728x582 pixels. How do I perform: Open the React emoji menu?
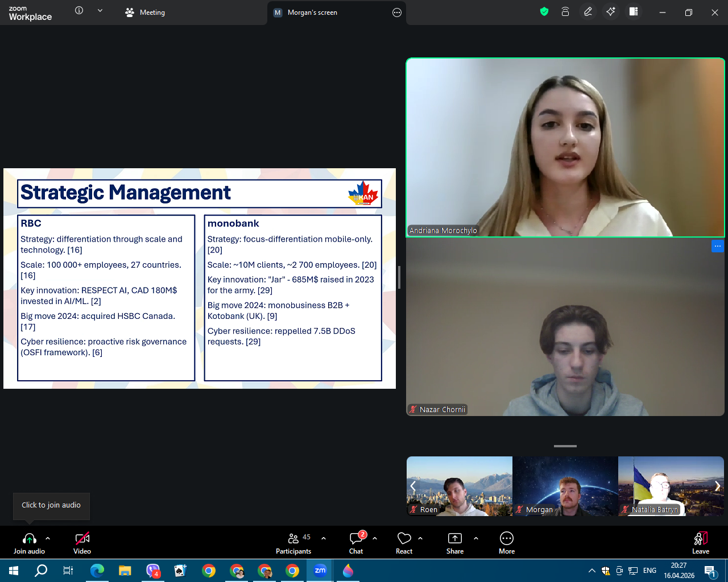coord(404,539)
